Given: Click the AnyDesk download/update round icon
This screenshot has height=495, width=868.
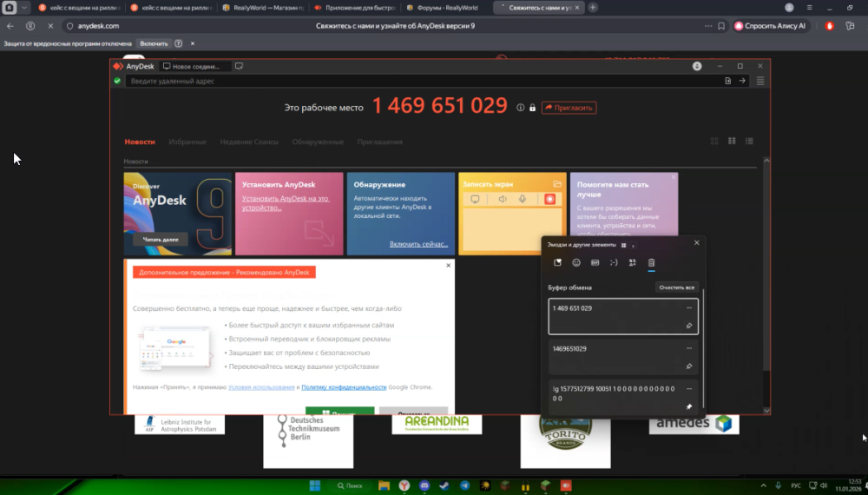Looking at the screenshot, I should point(697,66).
